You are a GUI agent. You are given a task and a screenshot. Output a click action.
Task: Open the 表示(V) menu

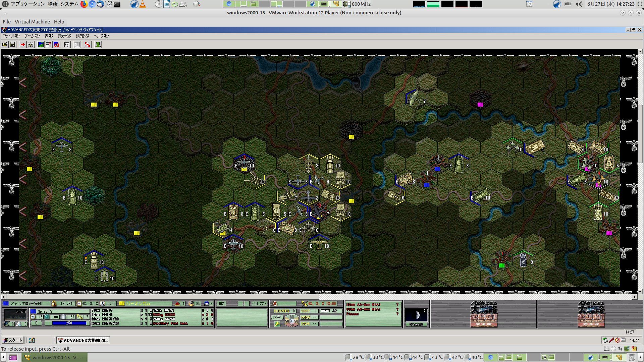tap(64, 36)
